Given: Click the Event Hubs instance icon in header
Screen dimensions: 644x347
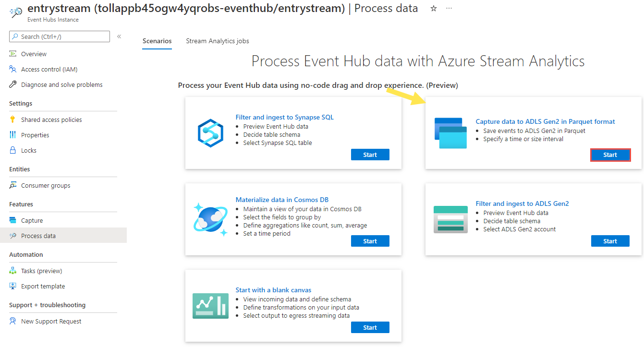Looking at the screenshot, I should [x=16, y=12].
